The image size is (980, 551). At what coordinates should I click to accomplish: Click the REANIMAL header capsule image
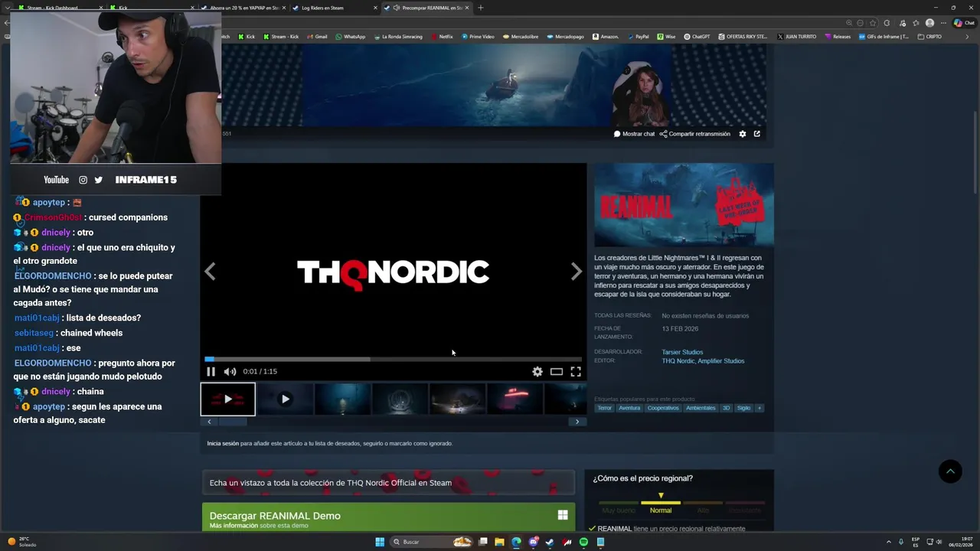(x=684, y=205)
